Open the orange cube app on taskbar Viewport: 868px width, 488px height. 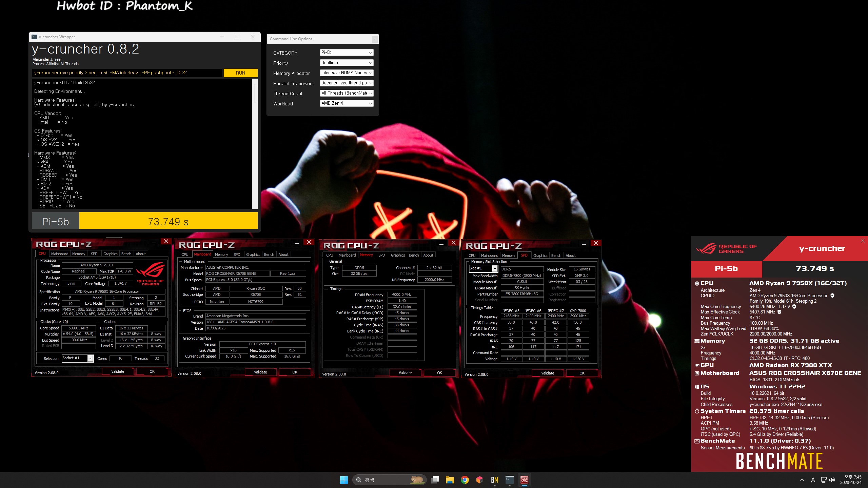[480, 480]
